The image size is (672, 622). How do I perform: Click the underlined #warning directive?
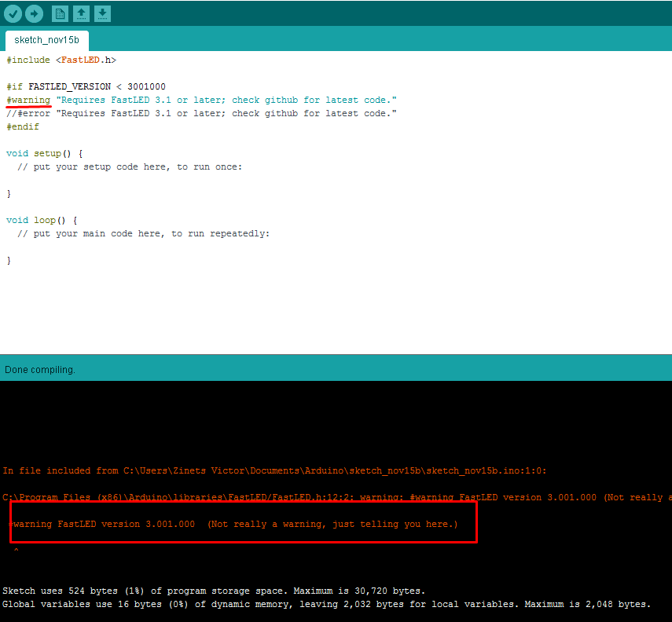point(28,100)
